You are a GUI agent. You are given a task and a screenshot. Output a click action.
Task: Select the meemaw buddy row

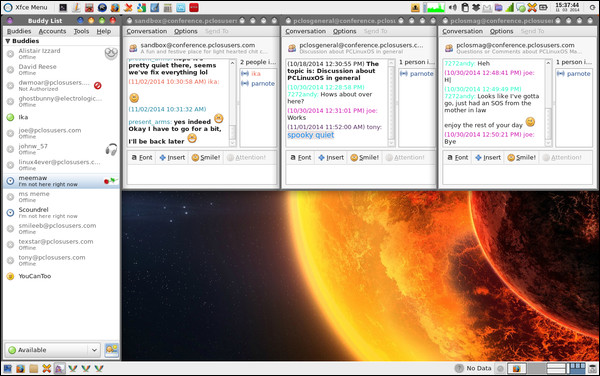61,181
